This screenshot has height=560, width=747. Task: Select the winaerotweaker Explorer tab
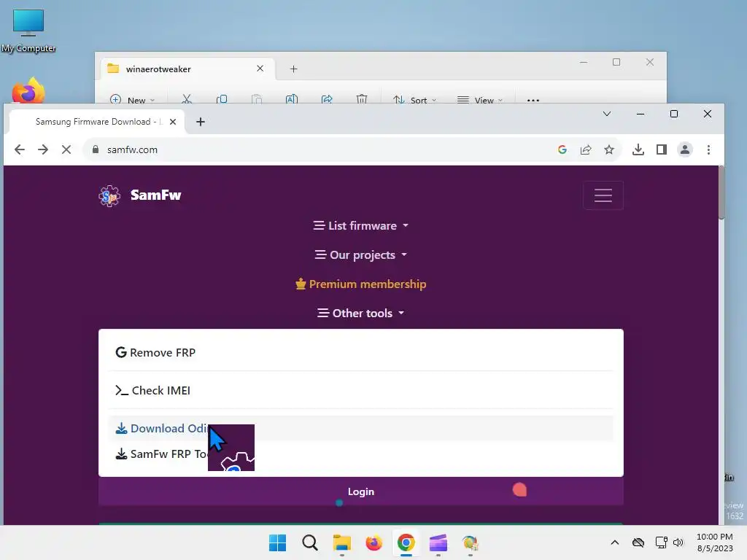click(186, 69)
